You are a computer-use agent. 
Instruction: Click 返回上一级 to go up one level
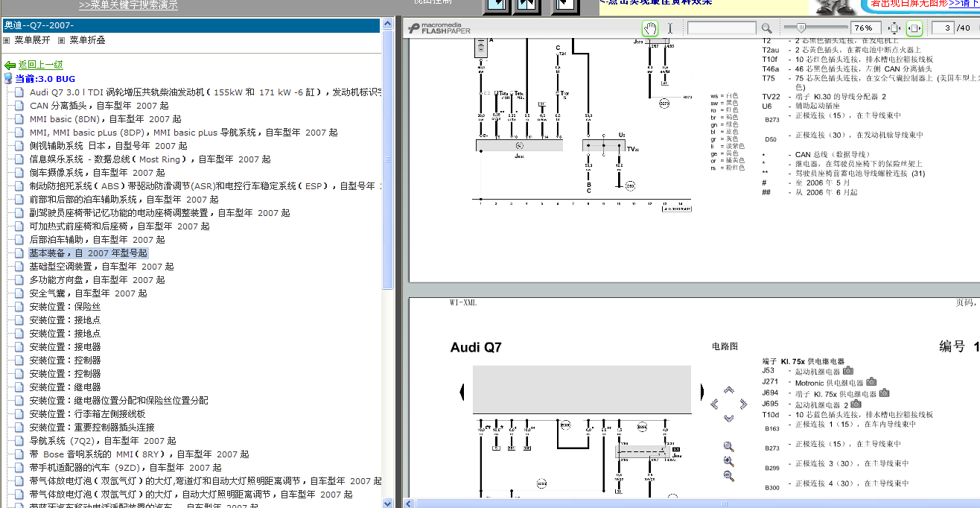pyautogui.click(x=40, y=66)
